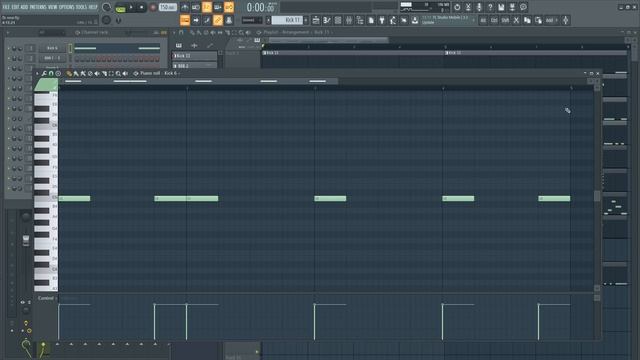Open the Channel rack options menu arrow

click(8, 33)
